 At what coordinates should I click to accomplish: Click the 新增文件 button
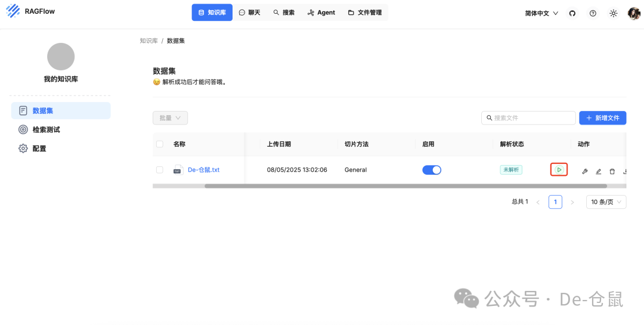(x=602, y=118)
